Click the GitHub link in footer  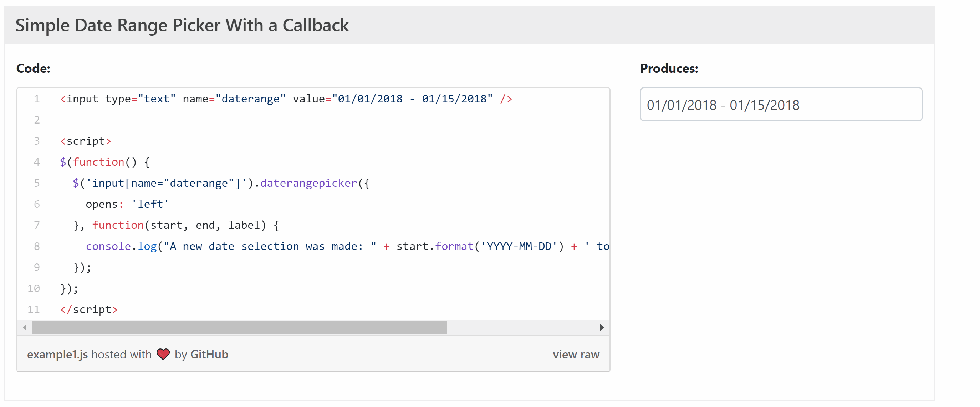(209, 355)
